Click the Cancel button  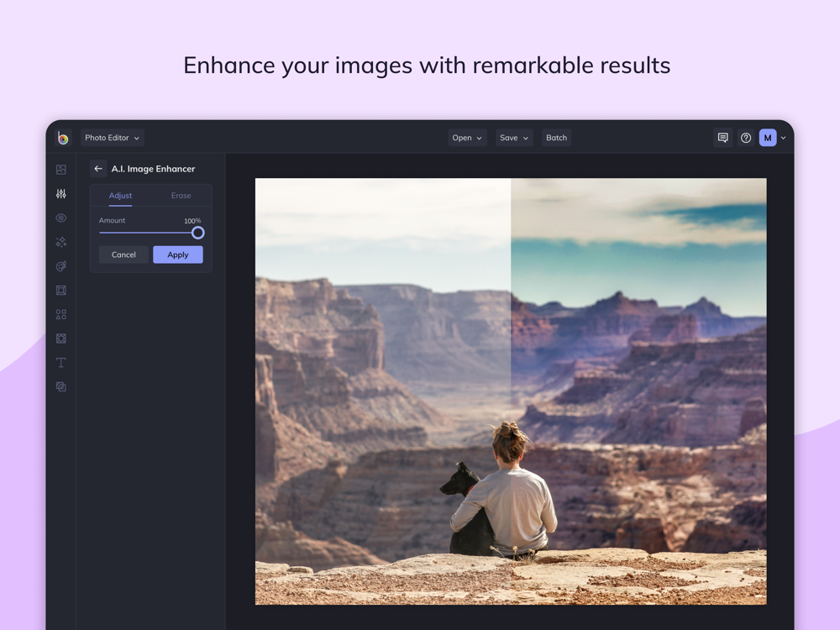coord(123,255)
